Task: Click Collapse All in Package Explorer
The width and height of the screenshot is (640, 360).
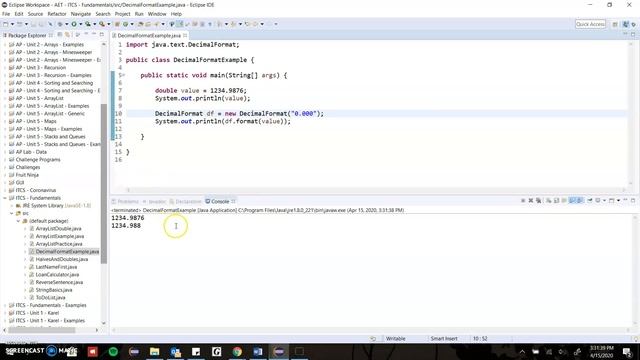Action: point(60,35)
